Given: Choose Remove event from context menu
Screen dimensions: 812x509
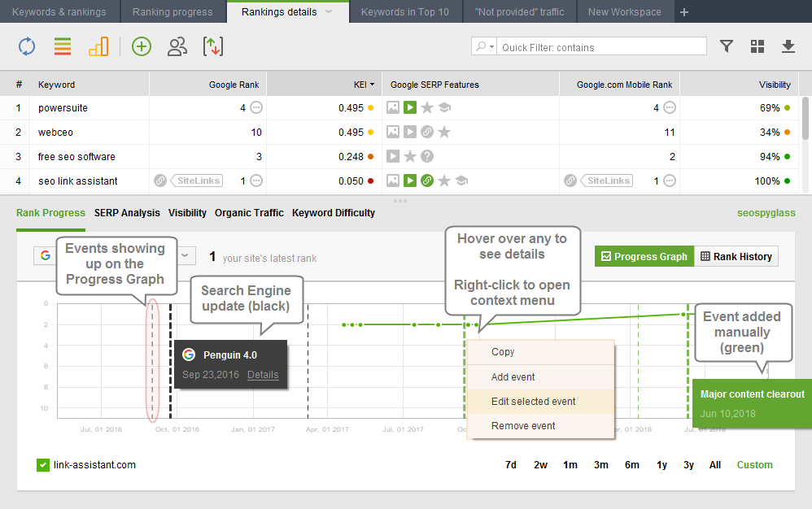Looking at the screenshot, I should [x=540, y=426].
